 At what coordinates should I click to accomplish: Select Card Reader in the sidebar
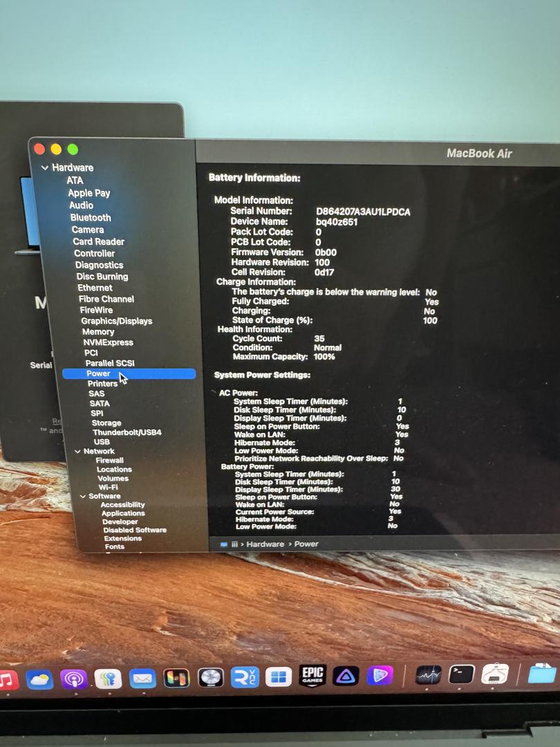tap(99, 241)
